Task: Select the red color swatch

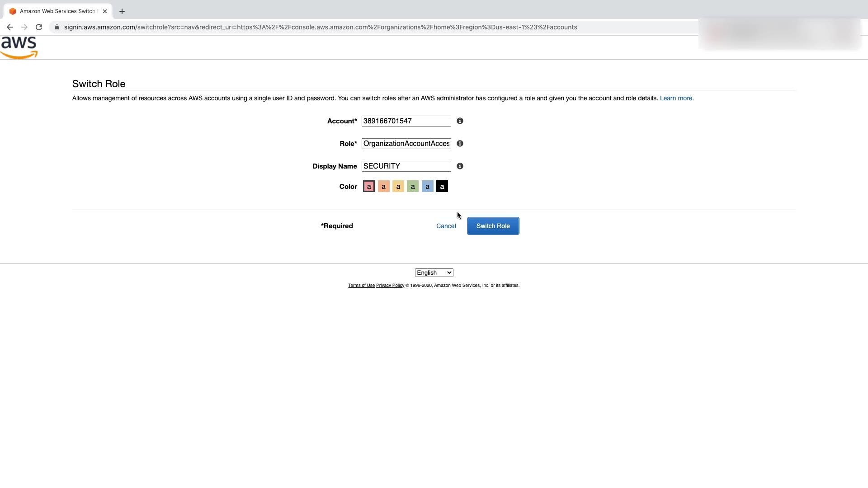Action: tap(369, 187)
